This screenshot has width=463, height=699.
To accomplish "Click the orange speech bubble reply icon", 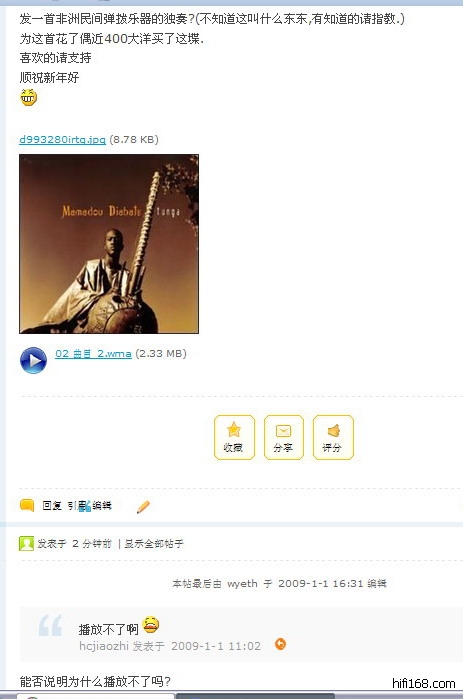I will tap(27, 506).
